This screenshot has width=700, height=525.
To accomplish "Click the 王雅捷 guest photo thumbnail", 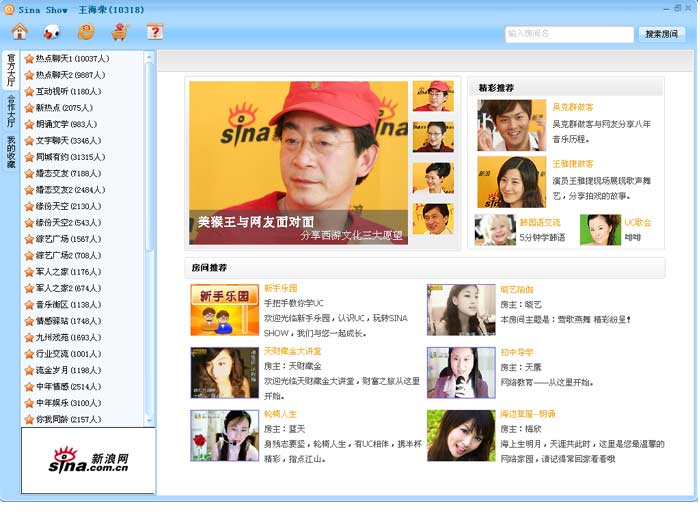I will click(x=512, y=182).
